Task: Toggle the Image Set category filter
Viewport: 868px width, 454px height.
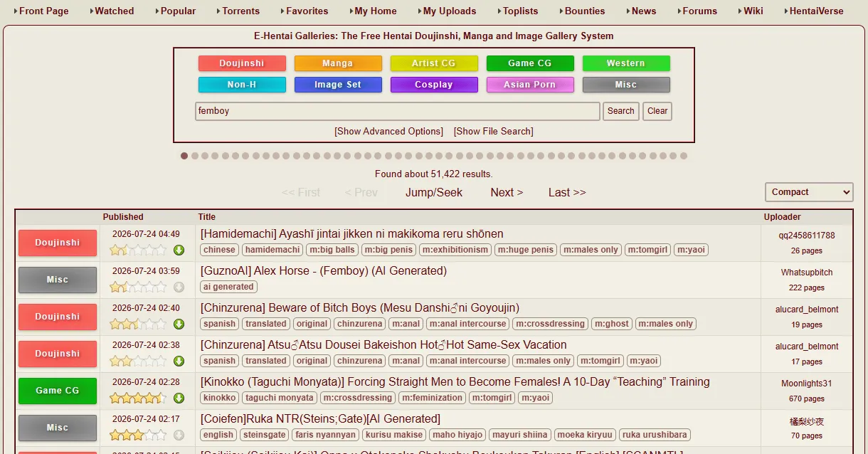Action: click(x=338, y=85)
